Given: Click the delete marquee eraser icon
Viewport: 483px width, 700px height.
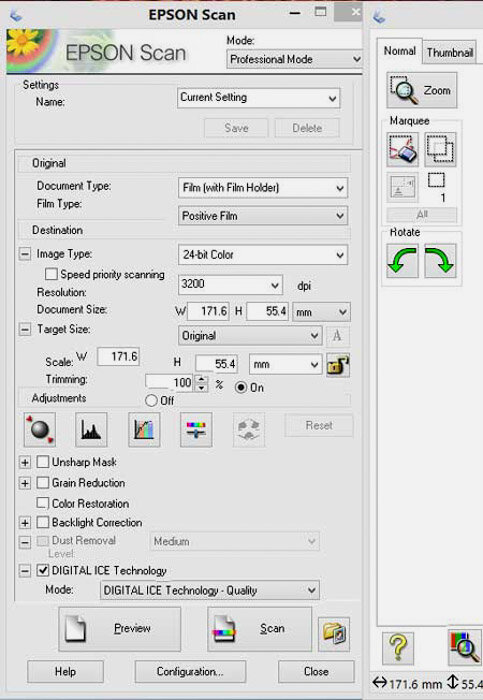Looking at the screenshot, I should (x=403, y=149).
